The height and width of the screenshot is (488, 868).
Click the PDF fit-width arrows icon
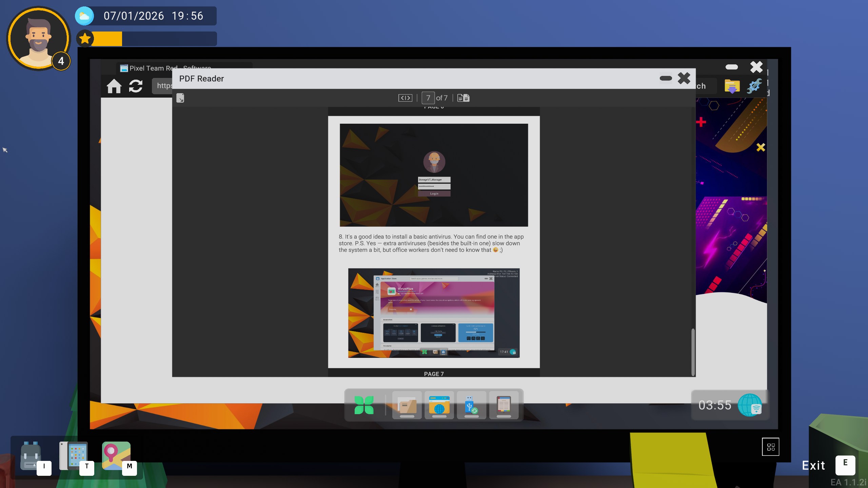tap(405, 98)
